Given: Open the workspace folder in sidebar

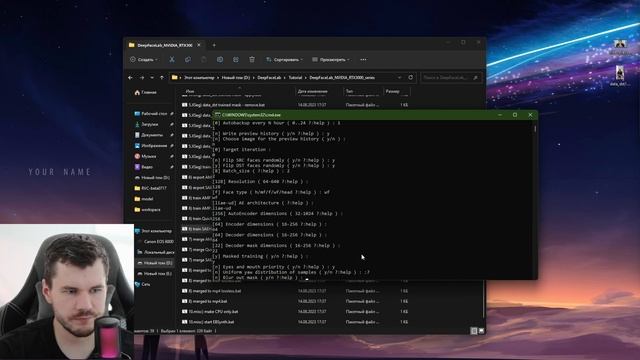Looking at the screenshot, I should pos(148,209).
